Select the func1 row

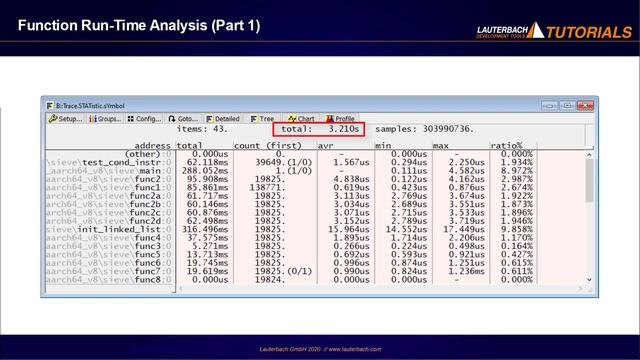[290, 187]
